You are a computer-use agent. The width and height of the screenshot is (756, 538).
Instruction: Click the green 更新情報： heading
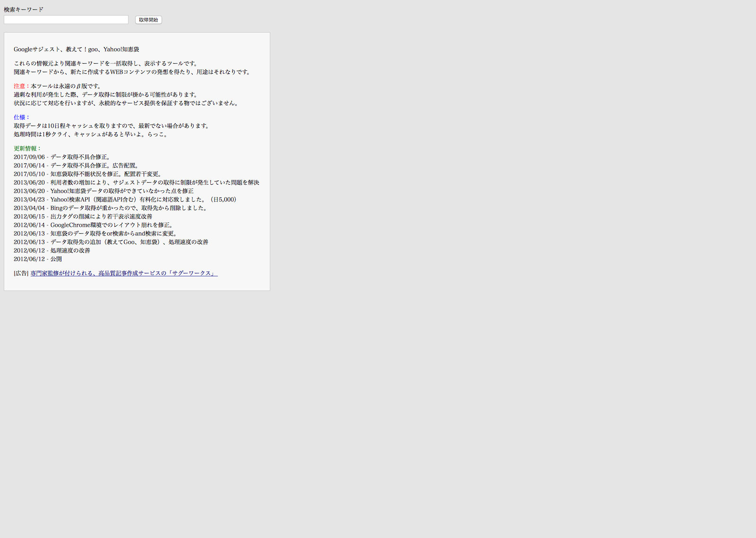[x=27, y=149]
